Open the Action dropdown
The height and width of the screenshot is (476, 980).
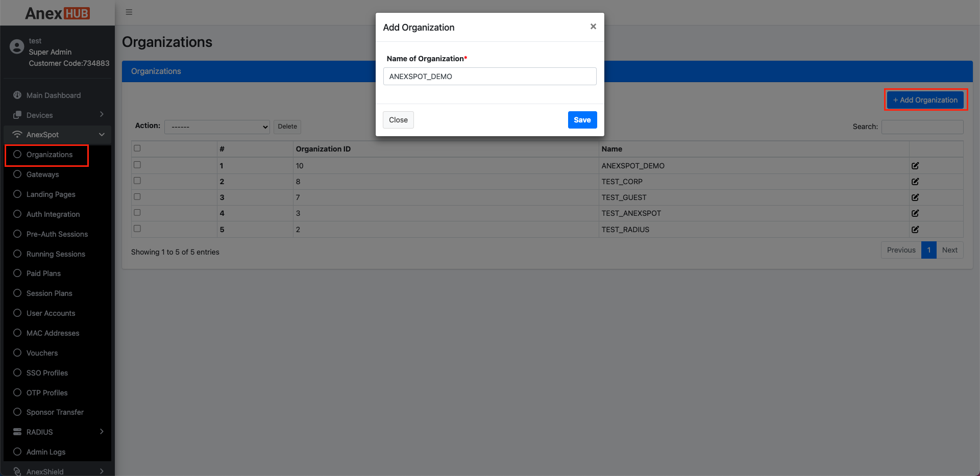click(x=216, y=127)
